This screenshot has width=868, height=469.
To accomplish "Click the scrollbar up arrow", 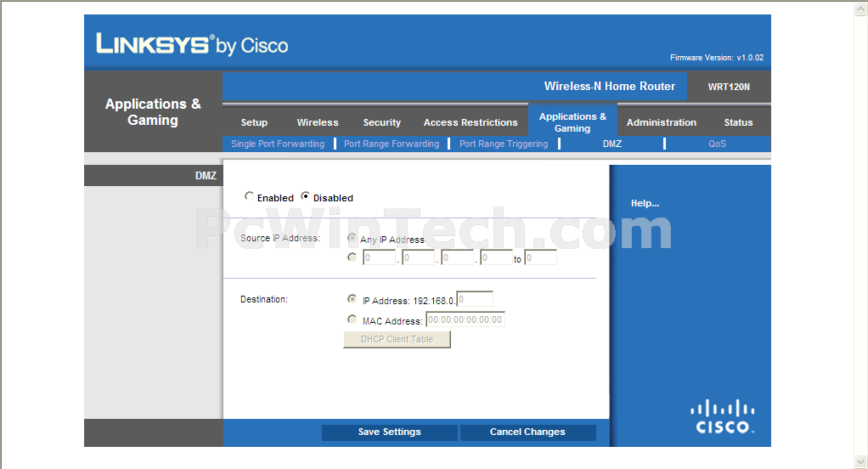I will tap(860, 8).
